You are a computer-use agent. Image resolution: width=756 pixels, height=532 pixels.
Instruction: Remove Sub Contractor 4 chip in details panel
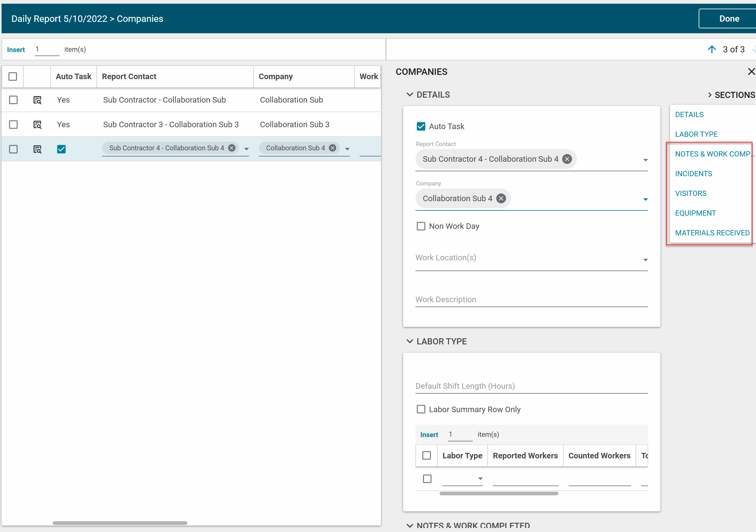coord(567,159)
